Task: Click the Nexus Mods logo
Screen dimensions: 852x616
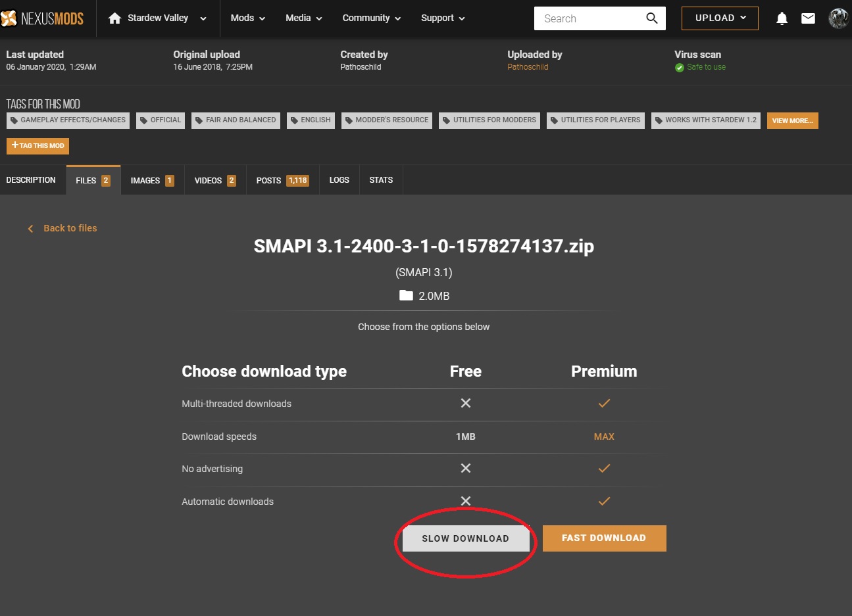Action: coord(42,18)
